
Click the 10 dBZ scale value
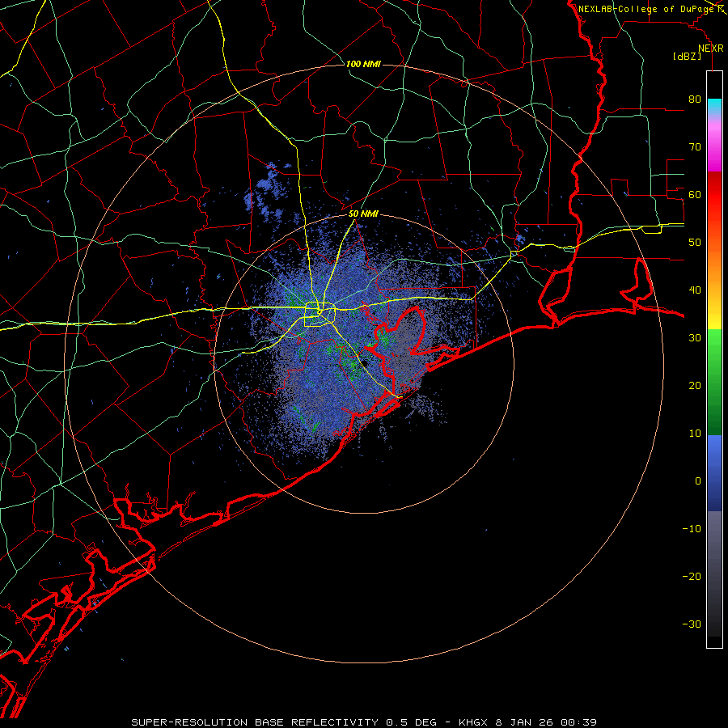pyautogui.click(x=695, y=434)
